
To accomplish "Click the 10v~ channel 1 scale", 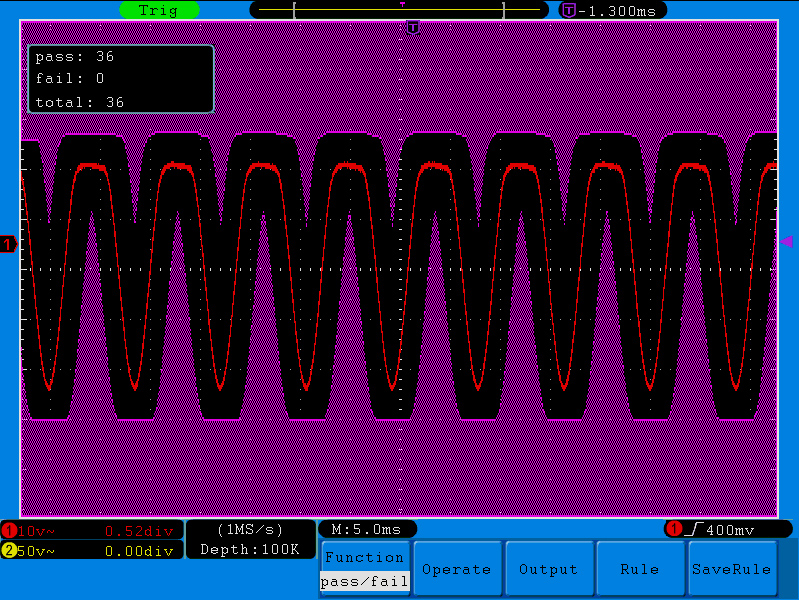I will click(36, 532).
